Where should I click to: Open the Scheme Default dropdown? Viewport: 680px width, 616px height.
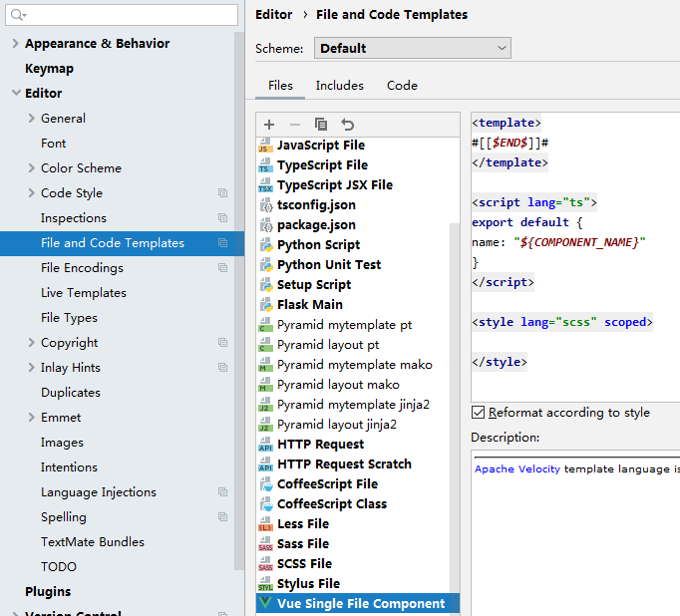pos(413,48)
